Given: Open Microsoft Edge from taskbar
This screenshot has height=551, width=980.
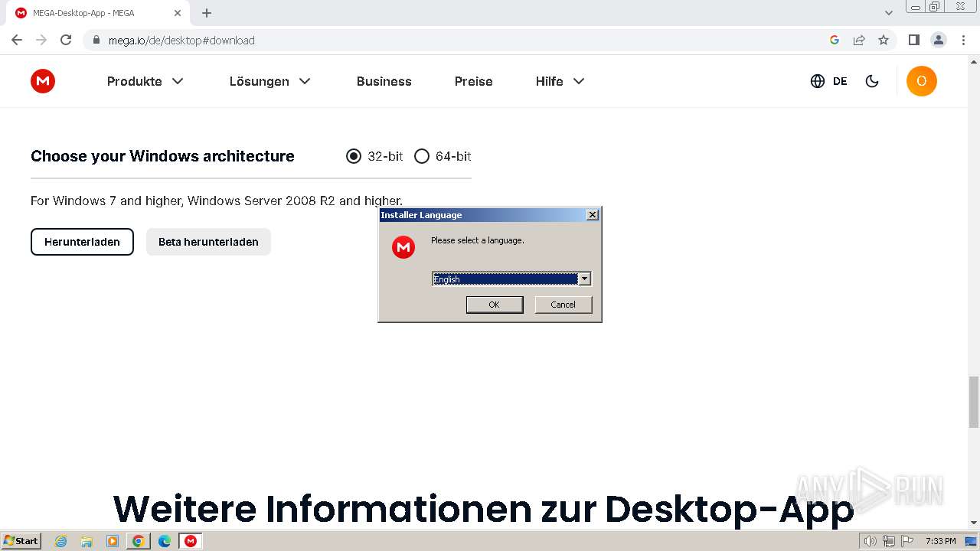Looking at the screenshot, I should (165, 541).
